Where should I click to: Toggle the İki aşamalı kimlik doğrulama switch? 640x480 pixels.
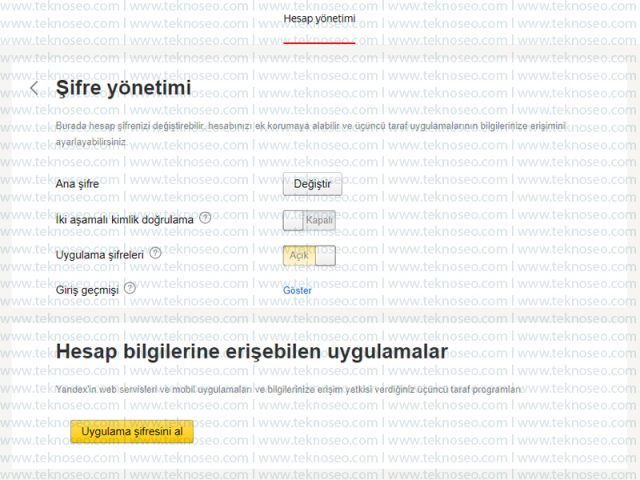pos(309,220)
